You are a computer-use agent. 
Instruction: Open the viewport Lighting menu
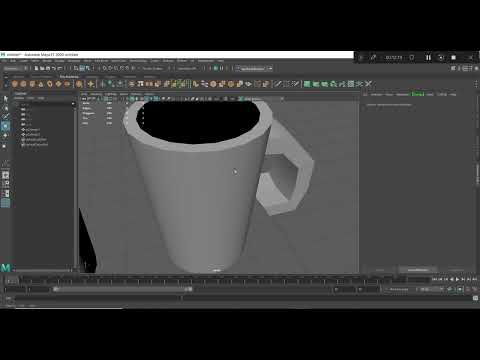click(111, 94)
